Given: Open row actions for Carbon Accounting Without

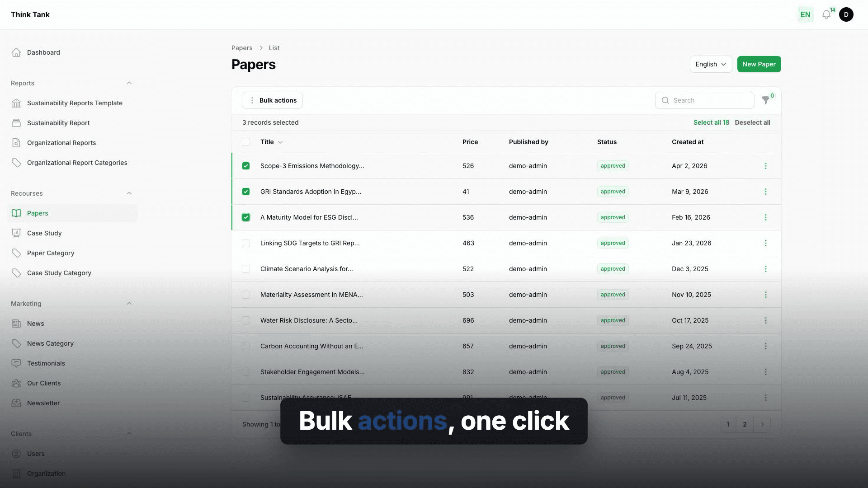Looking at the screenshot, I should pyautogui.click(x=765, y=346).
